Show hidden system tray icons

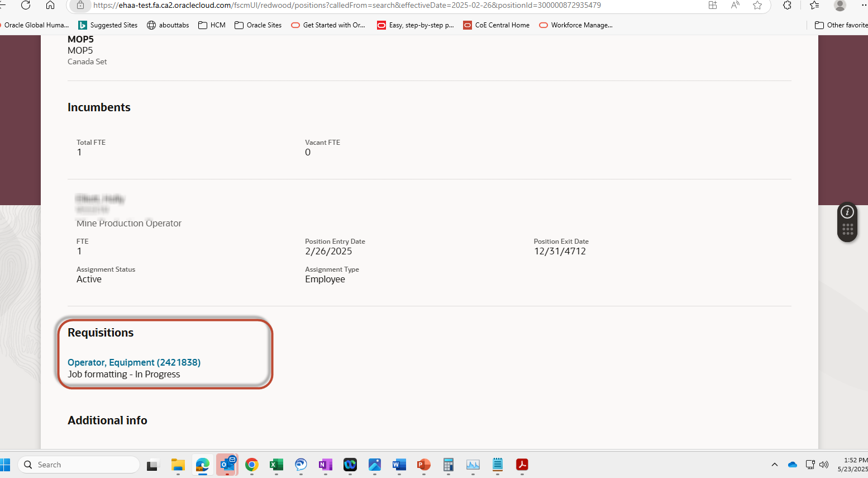click(x=775, y=465)
